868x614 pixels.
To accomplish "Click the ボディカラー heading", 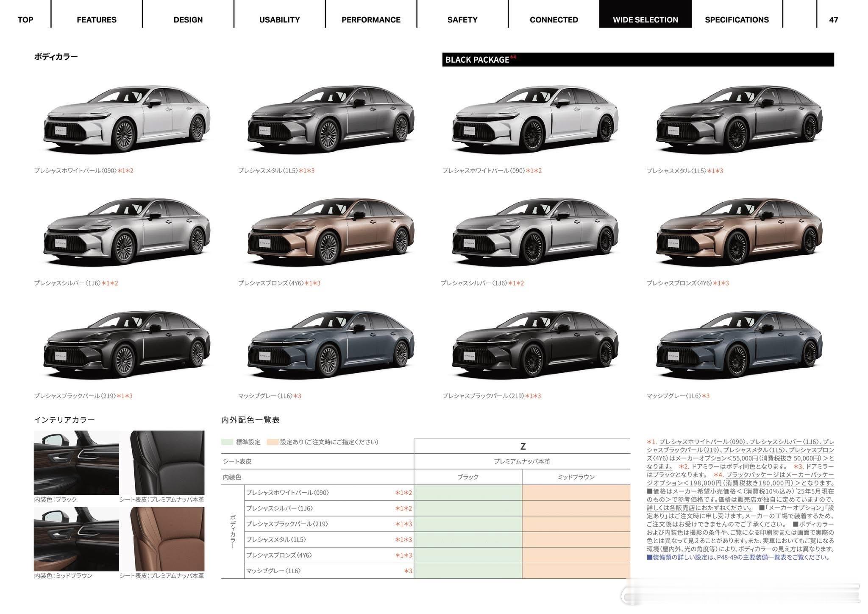I will pos(56,57).
